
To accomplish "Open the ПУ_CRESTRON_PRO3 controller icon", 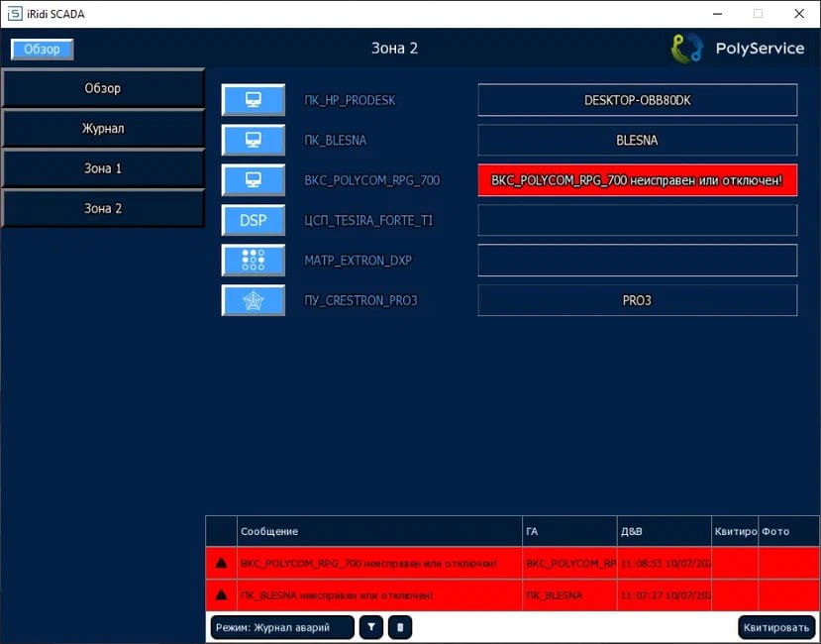I will [x=253, y=300].
